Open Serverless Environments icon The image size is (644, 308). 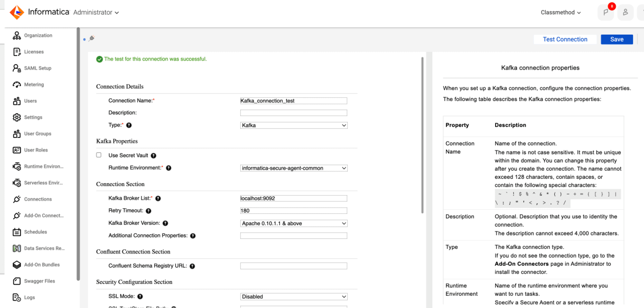pyautogui.click(x=17, y=183)
